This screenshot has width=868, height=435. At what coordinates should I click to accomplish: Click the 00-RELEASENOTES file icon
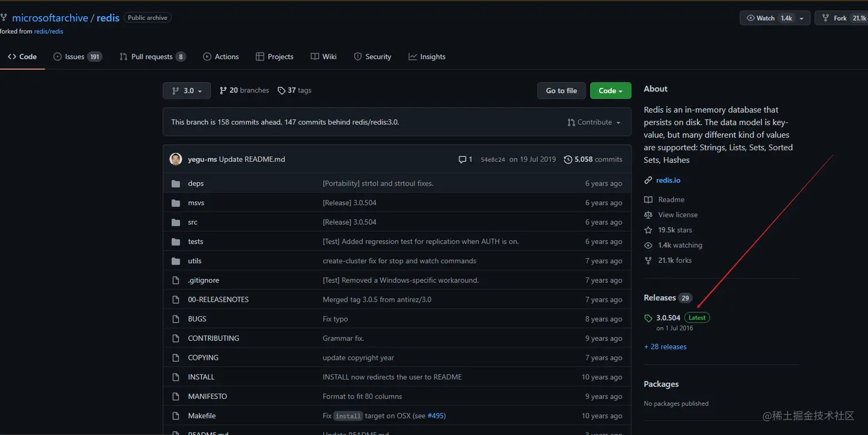(176, 299)
